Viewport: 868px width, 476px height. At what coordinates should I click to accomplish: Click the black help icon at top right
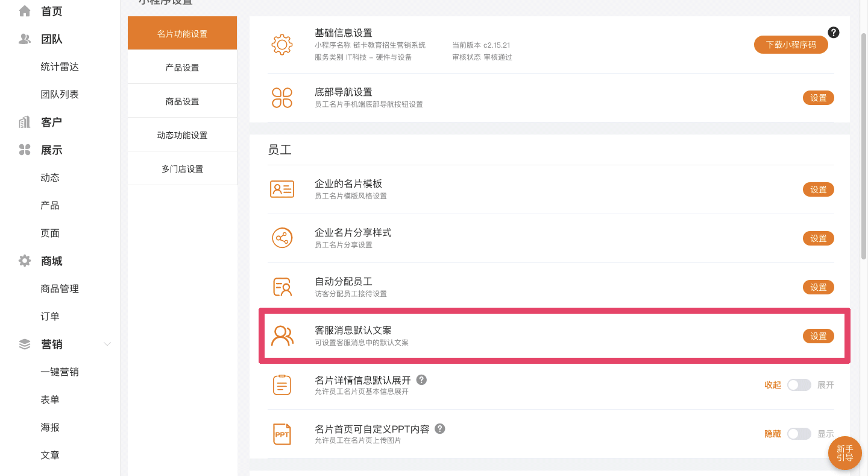click(834, 33)
